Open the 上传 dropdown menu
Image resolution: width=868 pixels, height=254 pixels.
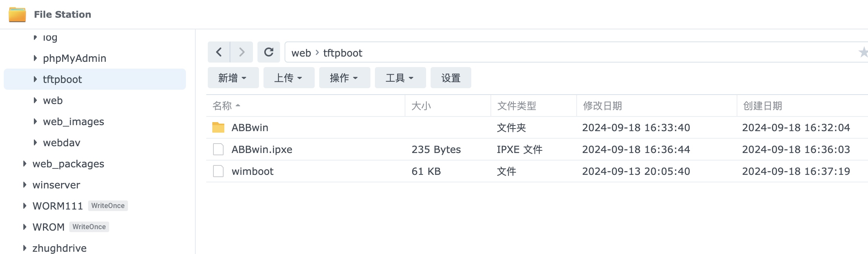pos(289,78)
